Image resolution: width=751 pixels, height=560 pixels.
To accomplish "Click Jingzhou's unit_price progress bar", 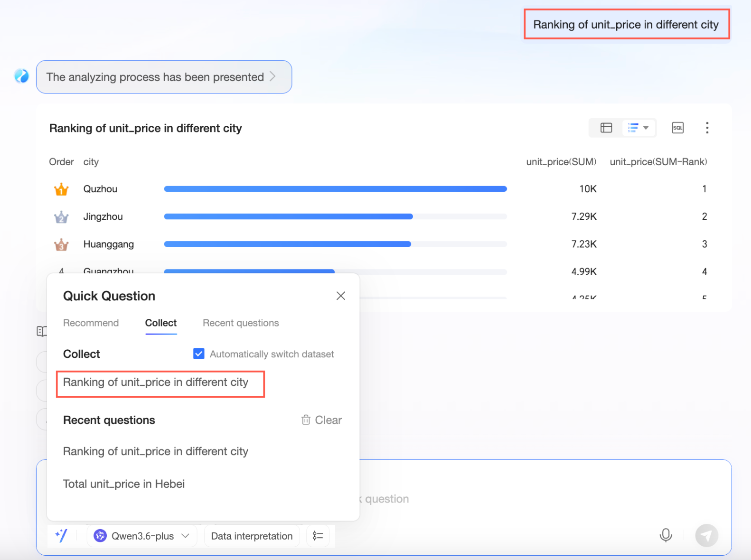I will pos(335,216).
